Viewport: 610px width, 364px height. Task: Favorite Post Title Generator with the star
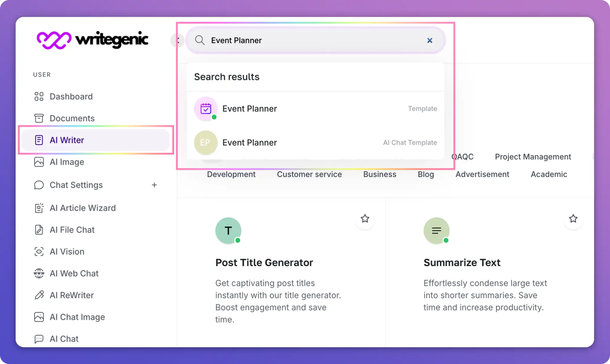365,219
